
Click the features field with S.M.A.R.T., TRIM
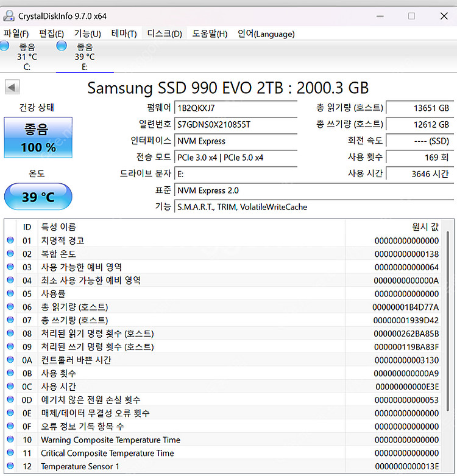tap(314, 207)
